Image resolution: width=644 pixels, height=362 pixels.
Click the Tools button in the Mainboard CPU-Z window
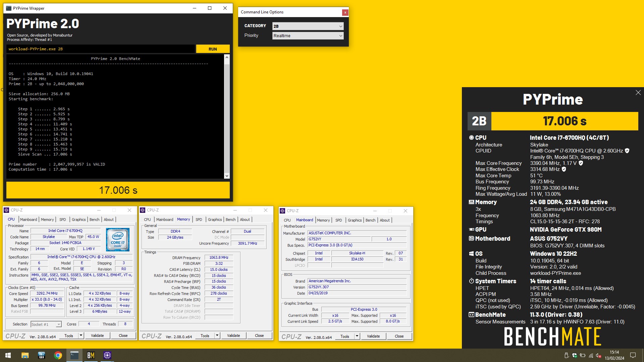tap(344, 336)
